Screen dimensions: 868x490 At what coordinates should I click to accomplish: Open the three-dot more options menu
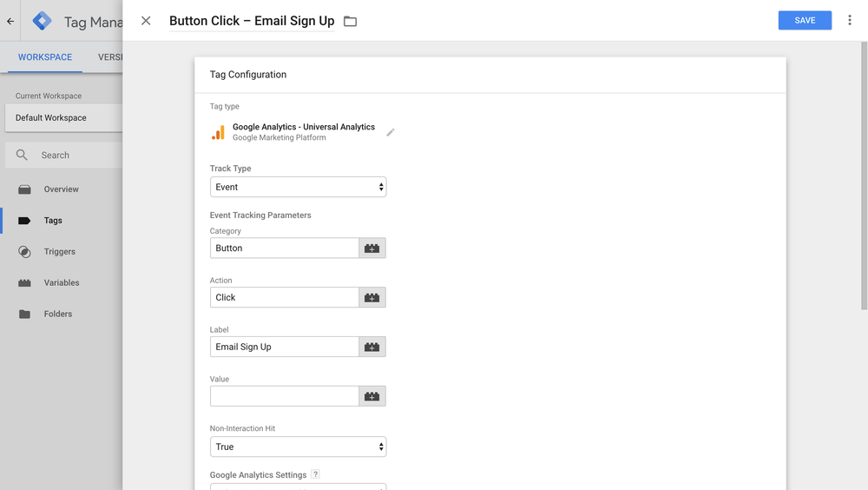pyautogui.click(x=850, y=21)
